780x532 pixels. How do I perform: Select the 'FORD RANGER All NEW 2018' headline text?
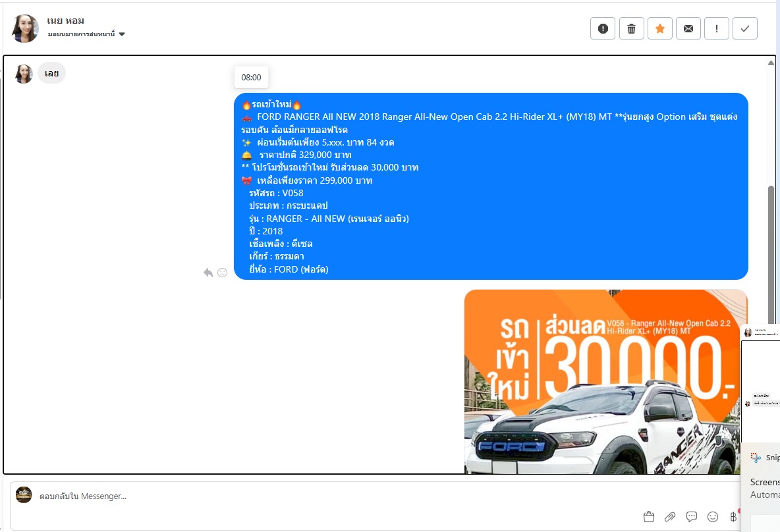(x=318, y=117)
